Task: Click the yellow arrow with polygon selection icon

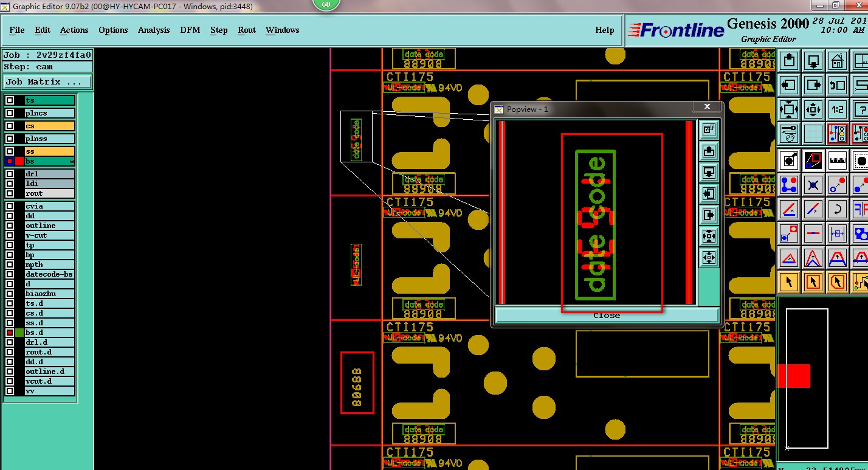Action: pyautogui.click(x=838, y=282)
